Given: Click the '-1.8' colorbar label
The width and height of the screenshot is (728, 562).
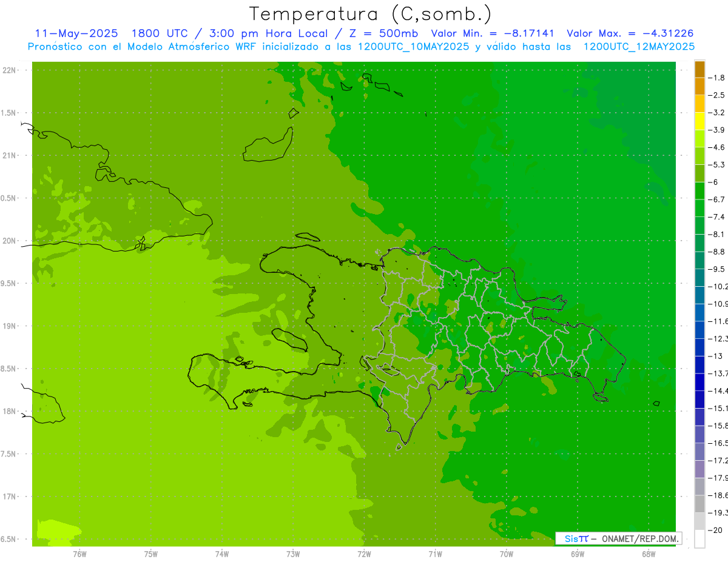Looking at the screenshot, I should (717, 78).
